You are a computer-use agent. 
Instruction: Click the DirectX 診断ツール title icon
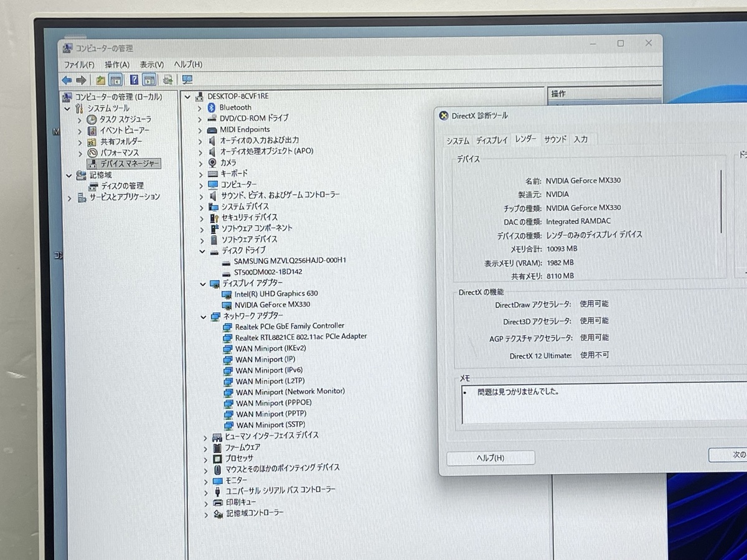click(443, 116)
